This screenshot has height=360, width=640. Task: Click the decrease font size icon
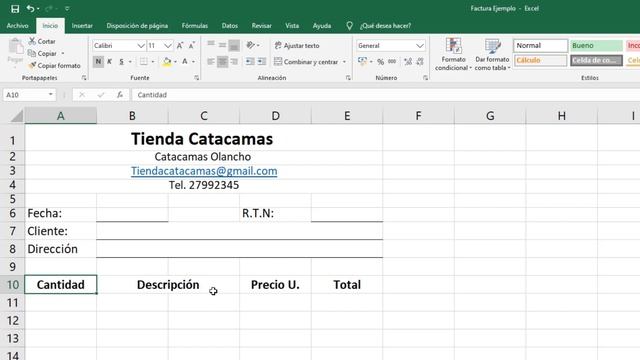point(191,46)
